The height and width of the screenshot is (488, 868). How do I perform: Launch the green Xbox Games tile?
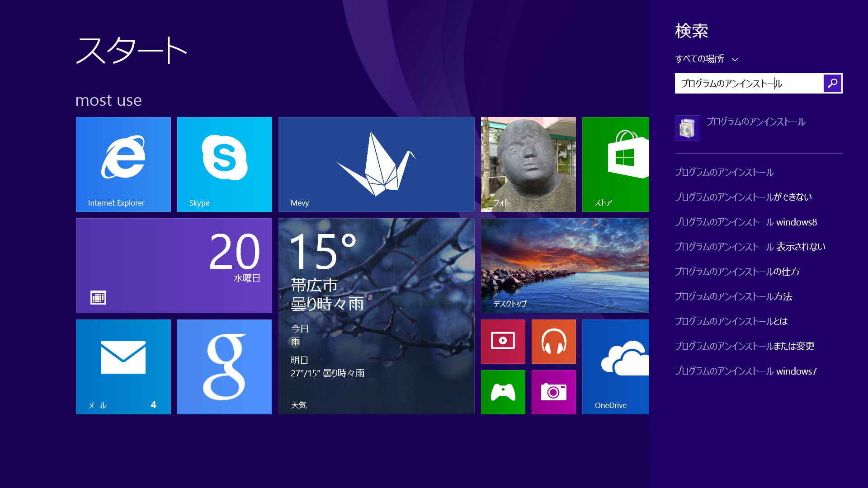503,392
